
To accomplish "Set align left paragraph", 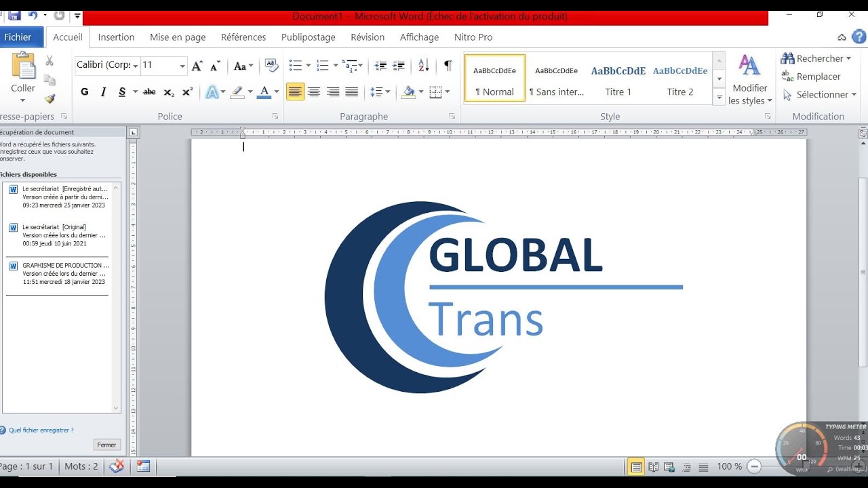I will (x=296, y=91).
